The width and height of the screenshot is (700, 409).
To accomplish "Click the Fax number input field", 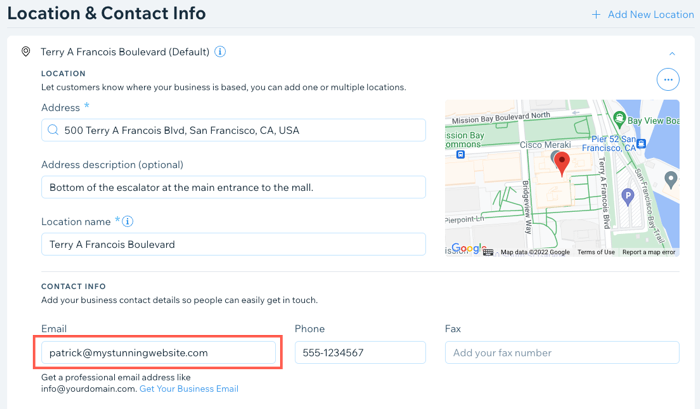I will tap(562, 353).
